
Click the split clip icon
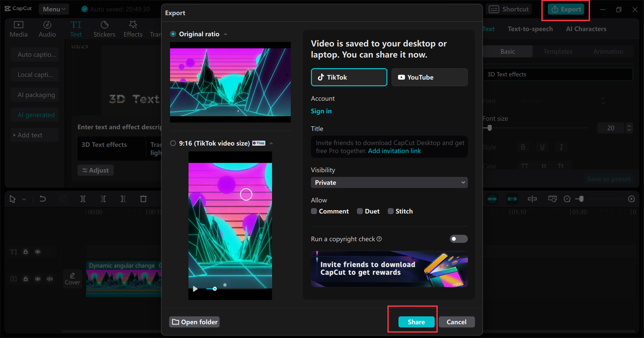[83, 199]
